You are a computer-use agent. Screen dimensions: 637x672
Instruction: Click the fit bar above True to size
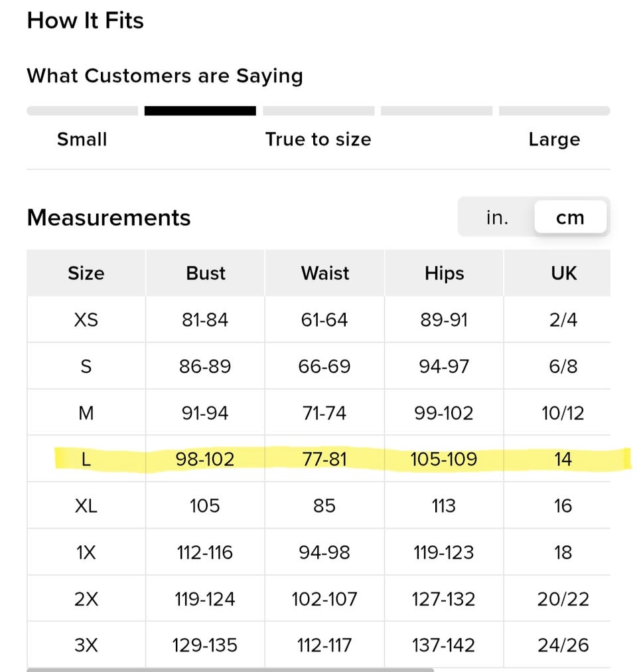(x=318, y=111)
